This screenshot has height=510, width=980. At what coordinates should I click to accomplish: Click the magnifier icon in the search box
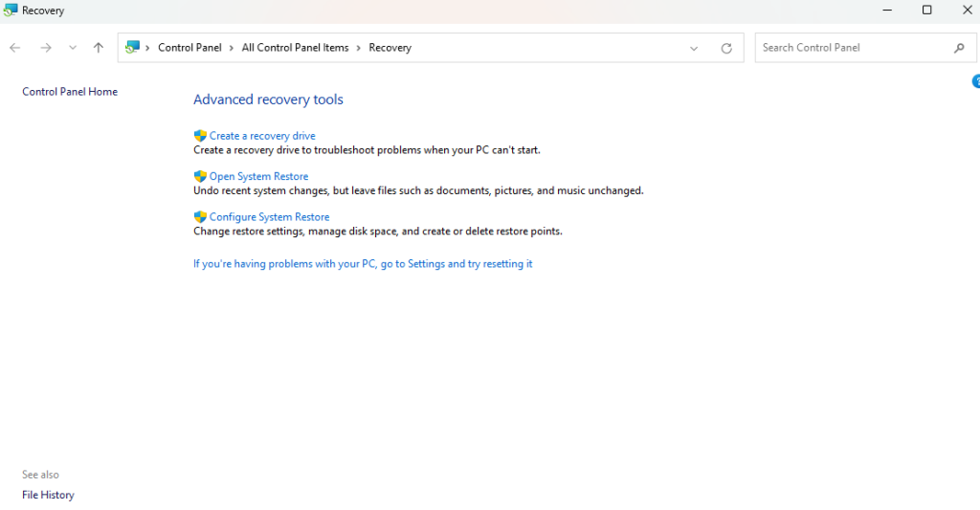pos(959,48)
